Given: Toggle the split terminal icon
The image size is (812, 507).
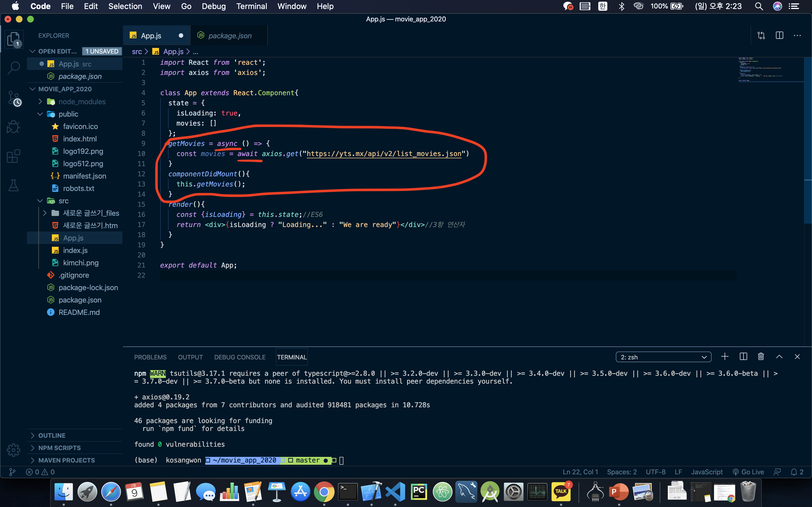Looking at the screenshot, I should tap(743, 357).
